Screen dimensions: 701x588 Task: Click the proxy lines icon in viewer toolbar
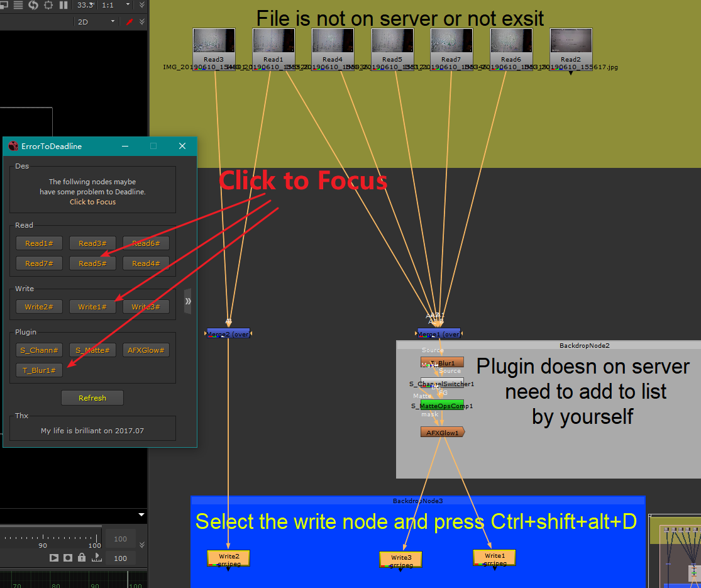[x=18, y=5]
